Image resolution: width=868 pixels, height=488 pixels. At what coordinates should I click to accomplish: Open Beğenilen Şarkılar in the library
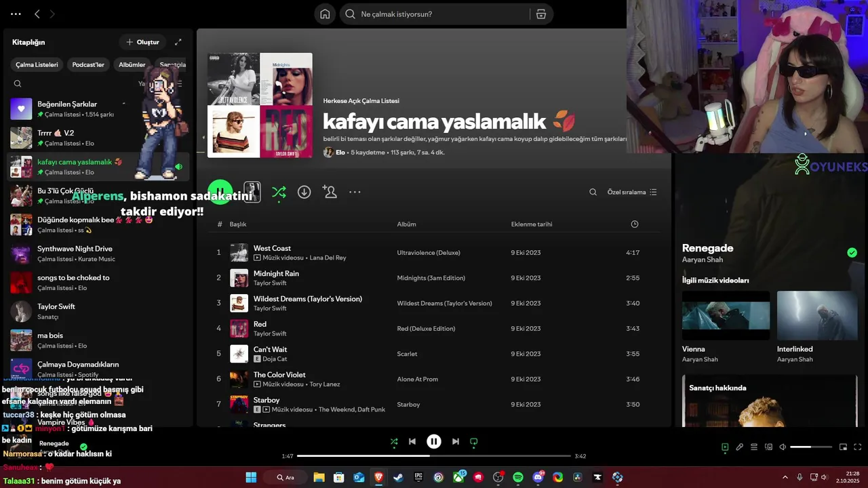(x=98, y=109)
